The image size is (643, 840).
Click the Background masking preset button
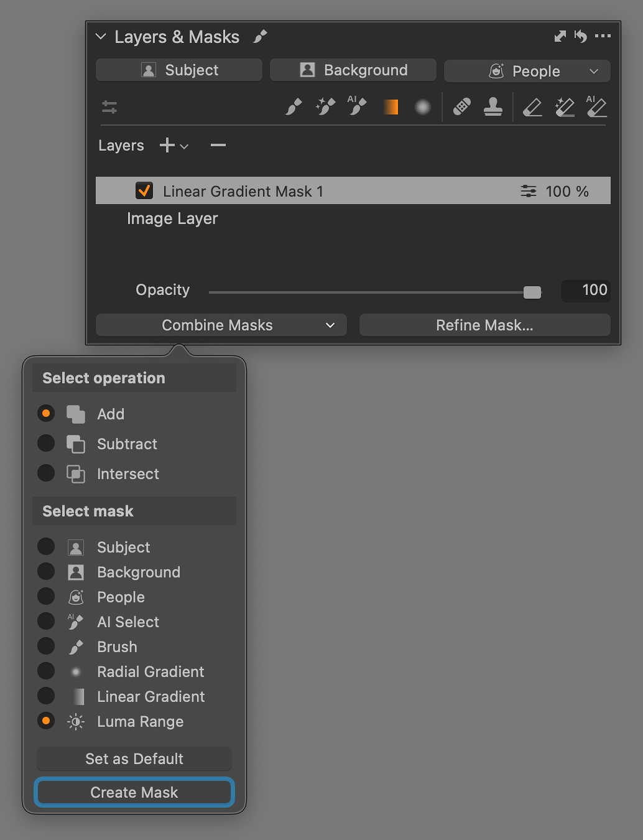pos(353,70)
